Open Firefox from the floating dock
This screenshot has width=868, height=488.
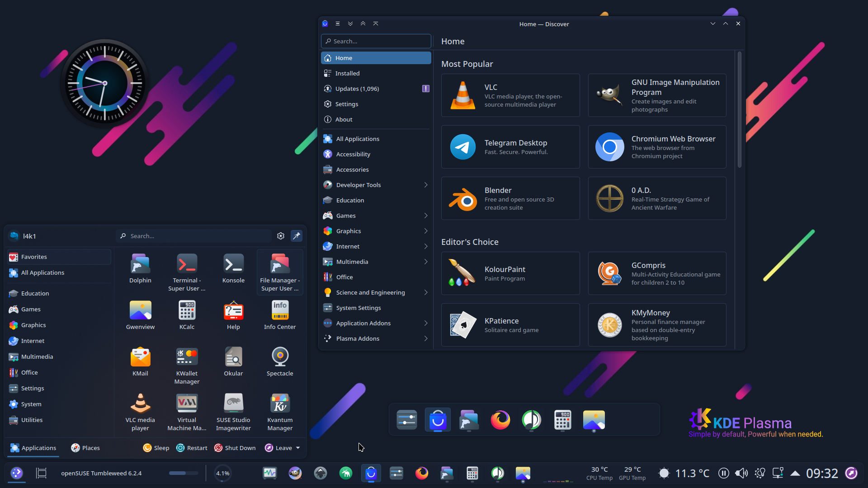500,420
